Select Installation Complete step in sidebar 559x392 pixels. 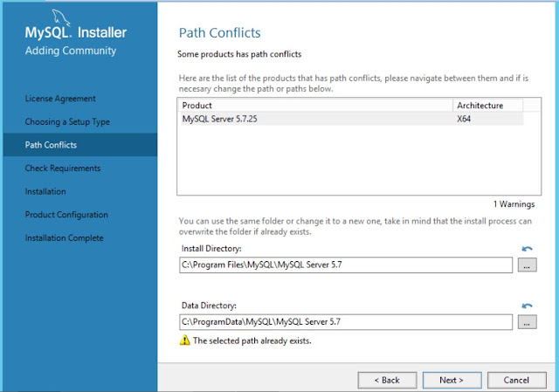(64, 237)
